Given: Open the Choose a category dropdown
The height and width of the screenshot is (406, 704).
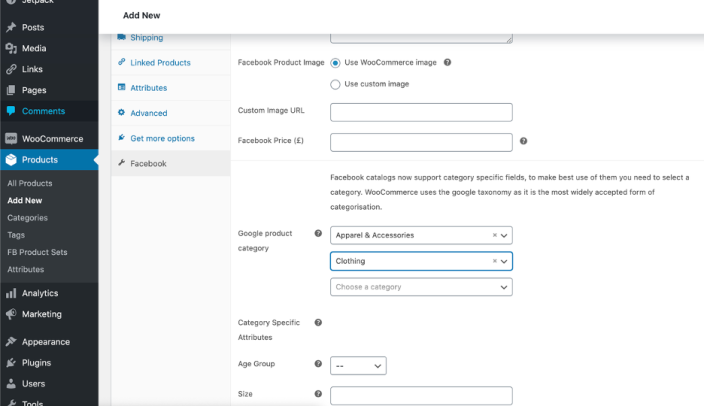Looking at the screenshot, I should [x=420, y=287].
